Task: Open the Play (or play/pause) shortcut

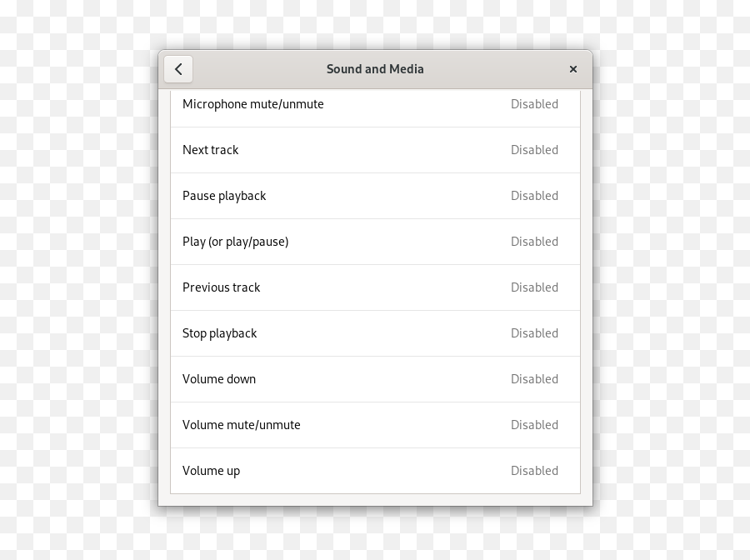Action: [376, 242]
